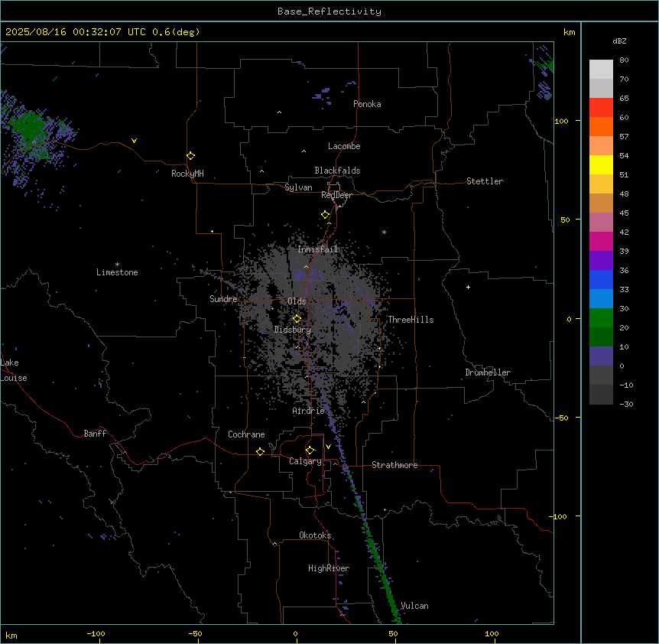659x644 pixels.
Task: Click the Base_Reflectivity title
Action: coord(329,11)
